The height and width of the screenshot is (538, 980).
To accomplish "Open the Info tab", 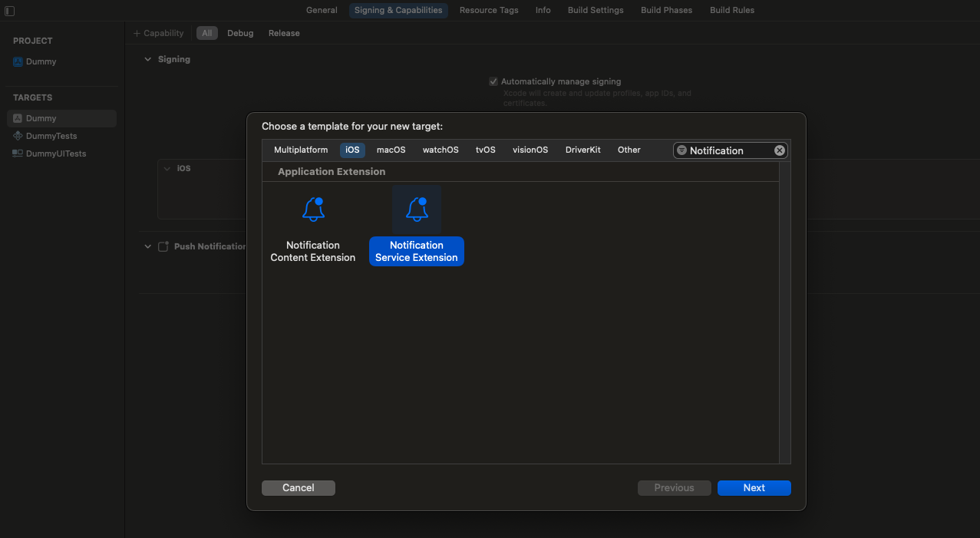I will pos(543,10).
